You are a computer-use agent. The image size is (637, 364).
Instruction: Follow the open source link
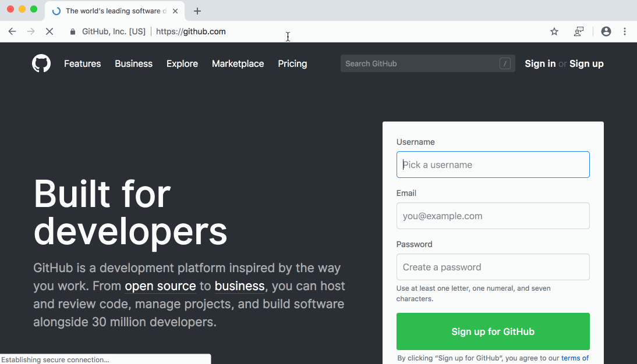pyautogui.click(x=160, y=286)
